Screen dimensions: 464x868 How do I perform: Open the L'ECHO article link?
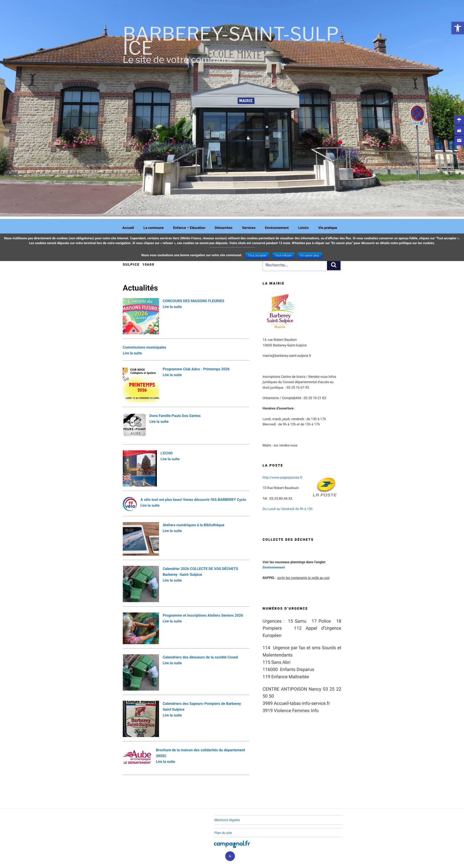167,453
